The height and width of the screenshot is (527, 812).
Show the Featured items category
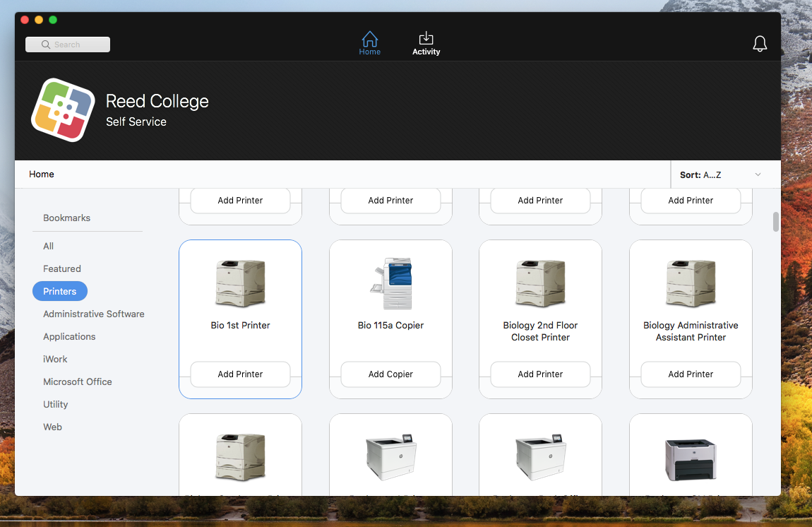click(62, 268)
